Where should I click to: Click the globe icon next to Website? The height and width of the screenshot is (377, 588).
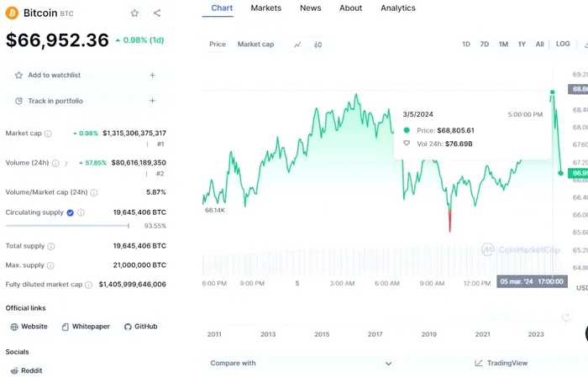pos(14,327)
